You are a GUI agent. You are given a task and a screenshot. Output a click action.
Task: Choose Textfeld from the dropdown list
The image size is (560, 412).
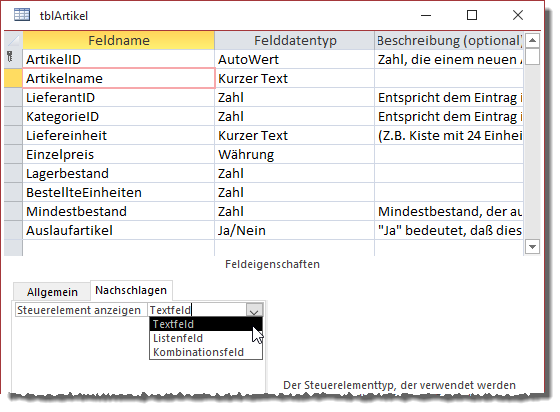point(206,324)
